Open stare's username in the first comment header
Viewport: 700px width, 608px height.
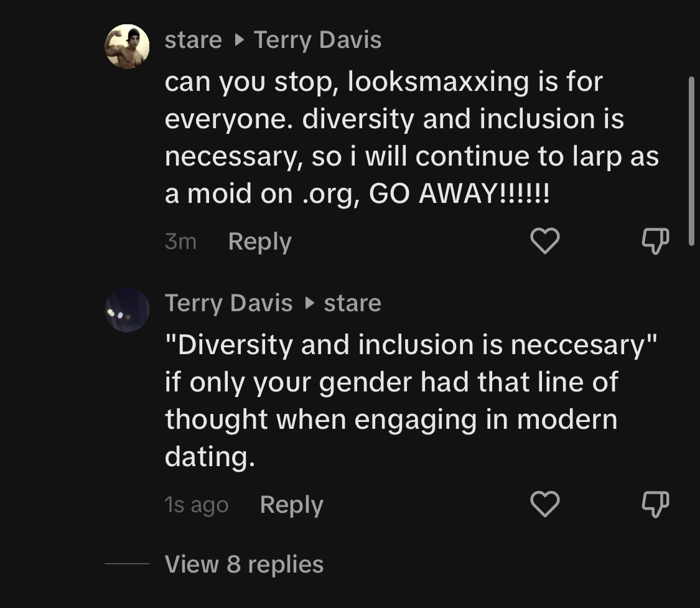point(194,40)
